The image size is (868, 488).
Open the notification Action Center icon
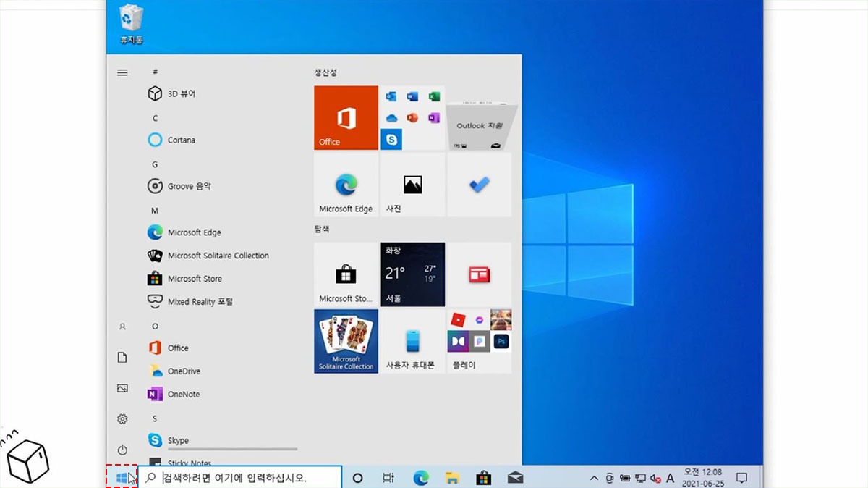741,478
